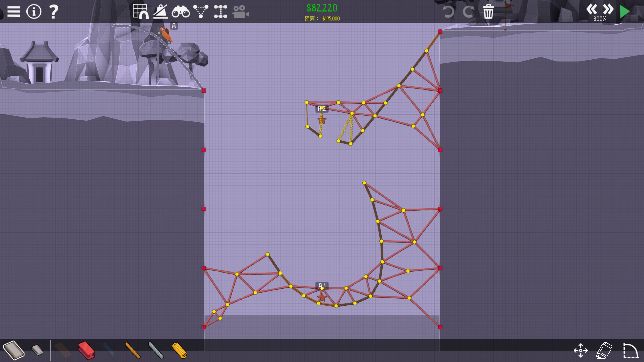Open the level info panel
The height and width of the screenshot is (362, 644).
tap(34, 12)
